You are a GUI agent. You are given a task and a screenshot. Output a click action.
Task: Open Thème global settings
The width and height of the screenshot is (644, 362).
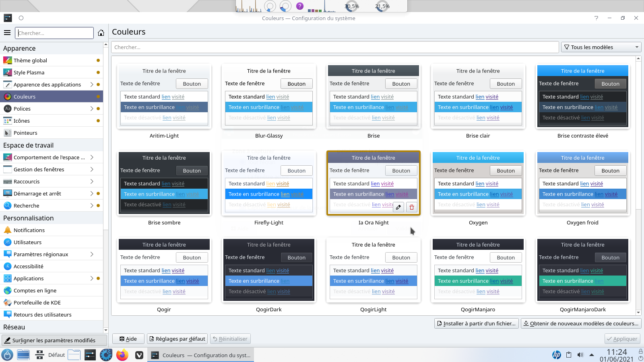(52, 60)
